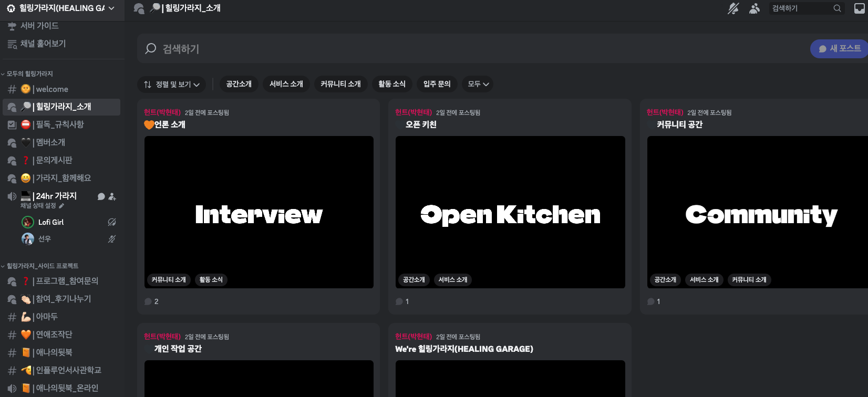This screenshot has width=868, height=397.
Task: Click 선우's avatar icon
Action: (28, 239)
